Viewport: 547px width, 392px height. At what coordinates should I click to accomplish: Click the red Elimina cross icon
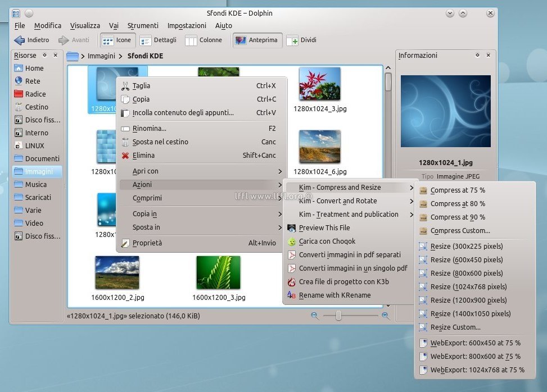point(125,156)
